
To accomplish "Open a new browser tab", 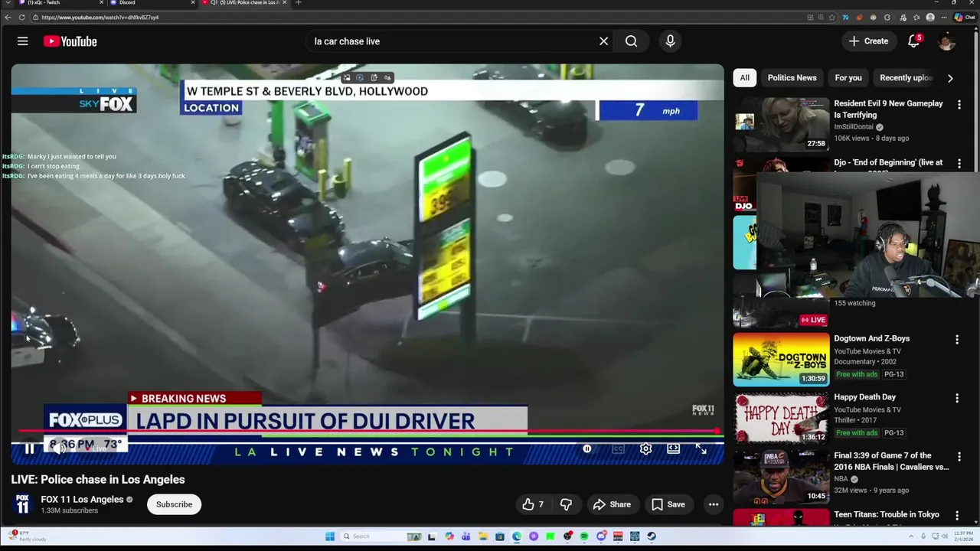I will coord(298,2).
